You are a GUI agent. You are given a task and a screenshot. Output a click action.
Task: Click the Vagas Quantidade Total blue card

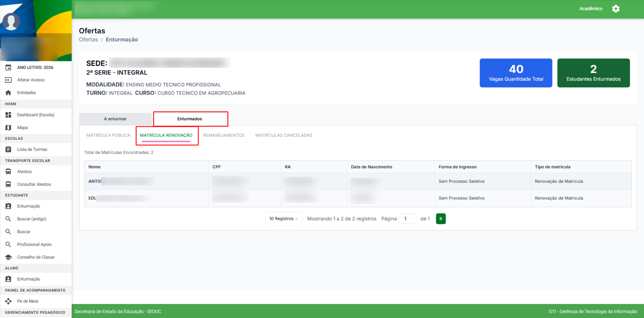(516, 73)
